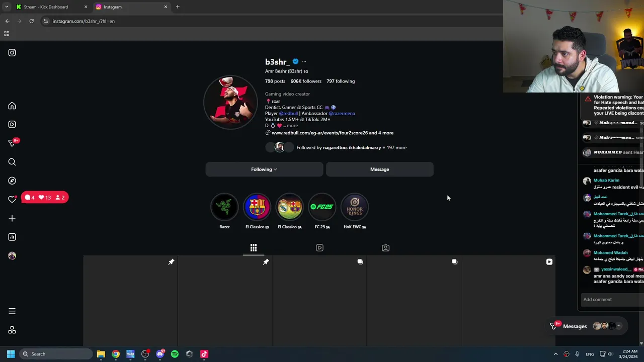Screen dimensions: 644x362
Task: Open the dashboard insights icon in sidebar
Action: click(12, 237)
